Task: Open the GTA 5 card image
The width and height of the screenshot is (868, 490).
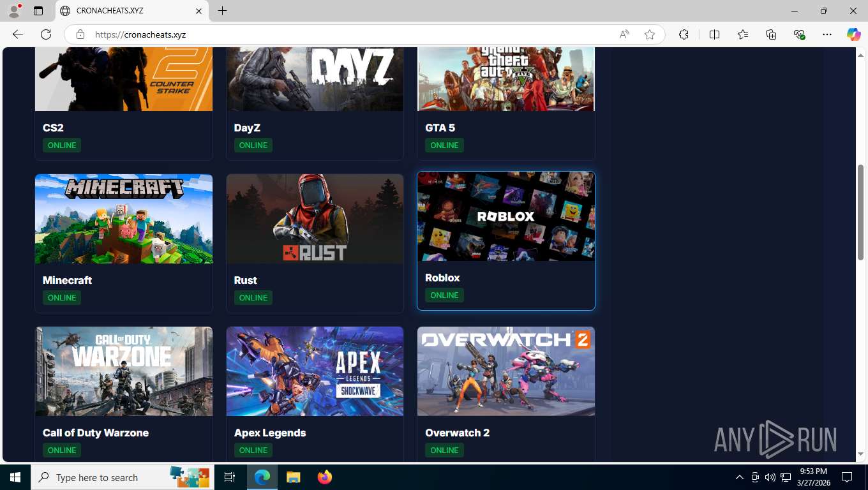Action: (506, 79)
